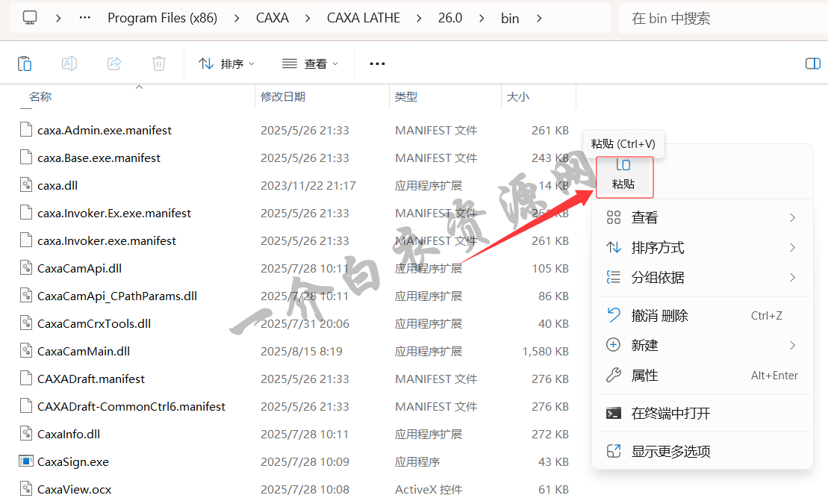Open 排序方式 submenu in context menu
Viewport: 828px width, 504px height.
(x=700, y=248)
